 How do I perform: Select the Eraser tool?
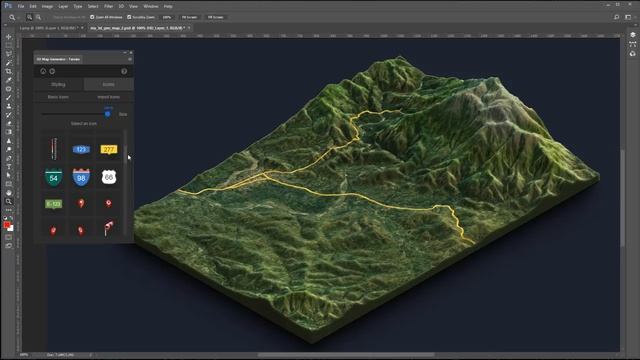[x=9, y=123]
